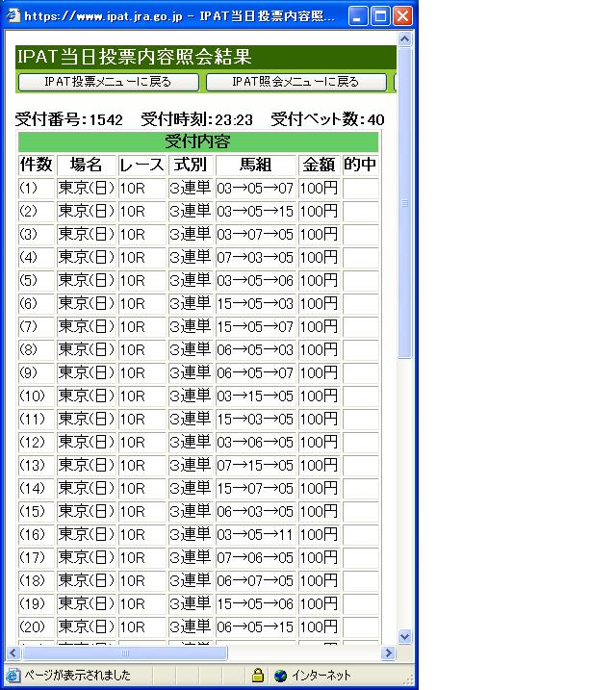Minimize the IPAT browser window
Image resolution: width=616 pixels, height=690 pixels.
tap(358, 16)
